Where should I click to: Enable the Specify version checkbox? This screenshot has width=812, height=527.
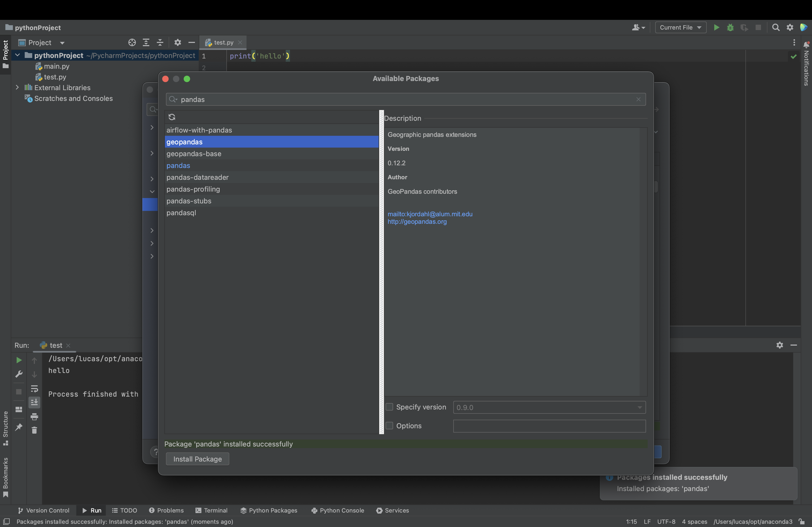pyautogui.click(x=389, y=407)
